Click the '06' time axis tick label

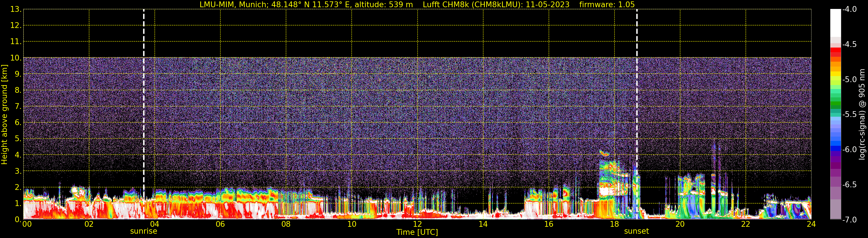pyautogui.click(x=220, y=224)
